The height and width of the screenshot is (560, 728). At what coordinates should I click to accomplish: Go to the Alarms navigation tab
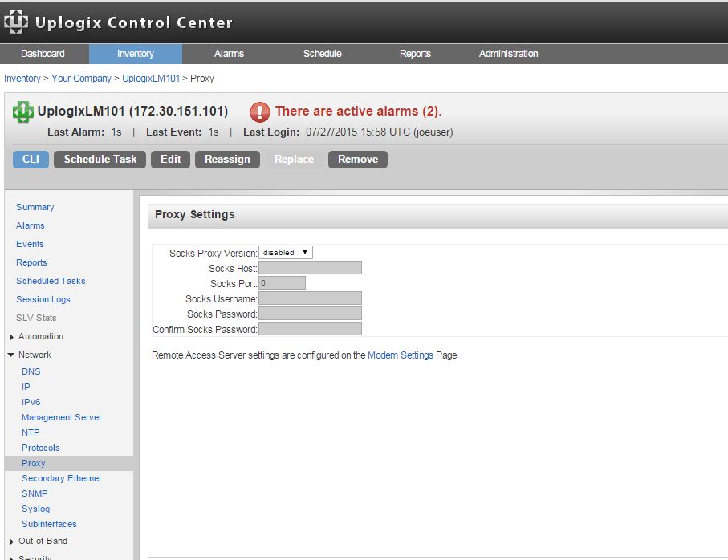pos(229,54)
